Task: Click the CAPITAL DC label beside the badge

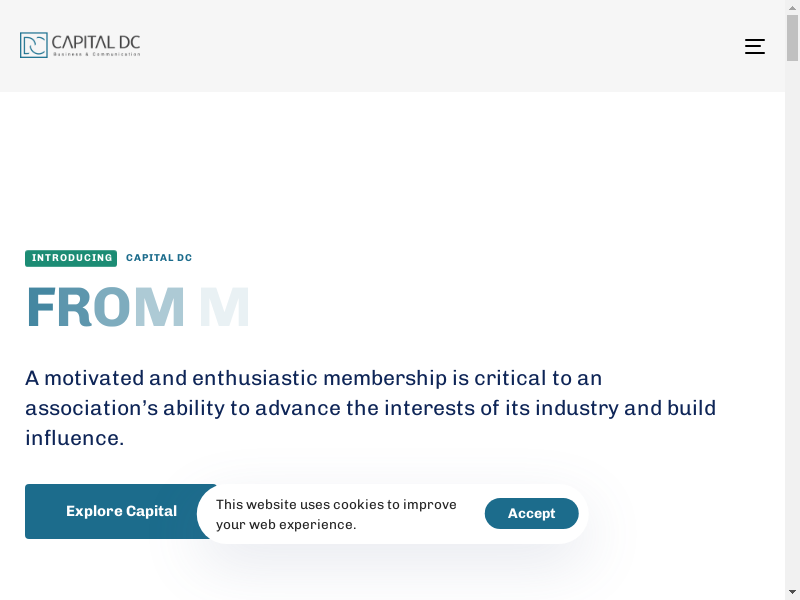Action: (159, 258)
